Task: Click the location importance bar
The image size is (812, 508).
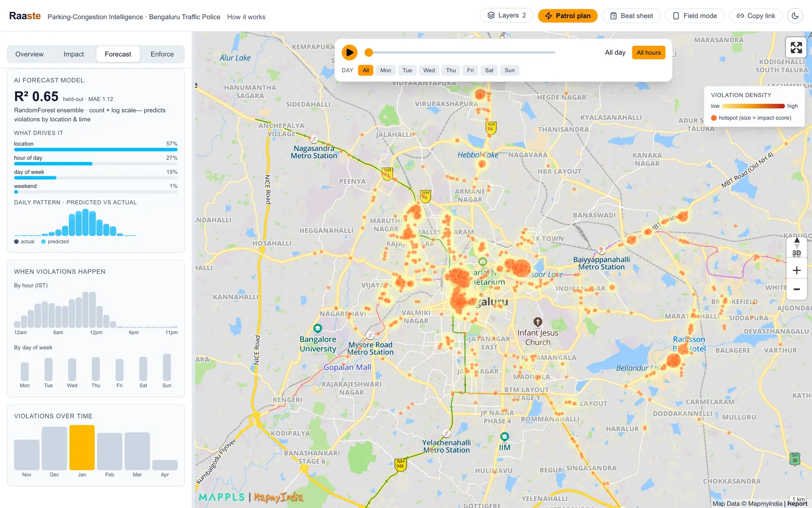Action: pyautogui.click(x=96, y=149)
